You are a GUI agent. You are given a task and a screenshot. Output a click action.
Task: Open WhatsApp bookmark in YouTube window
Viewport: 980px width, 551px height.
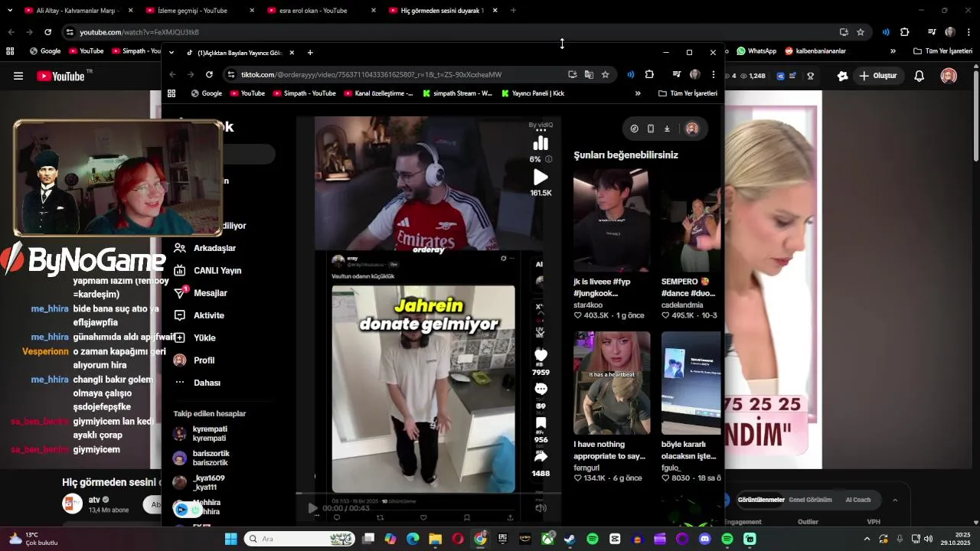[x=756, y=51]
